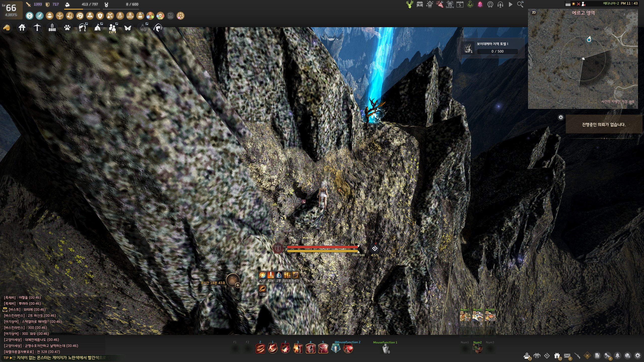
Task: Open the calendar S icon
Action: [460, 4]
